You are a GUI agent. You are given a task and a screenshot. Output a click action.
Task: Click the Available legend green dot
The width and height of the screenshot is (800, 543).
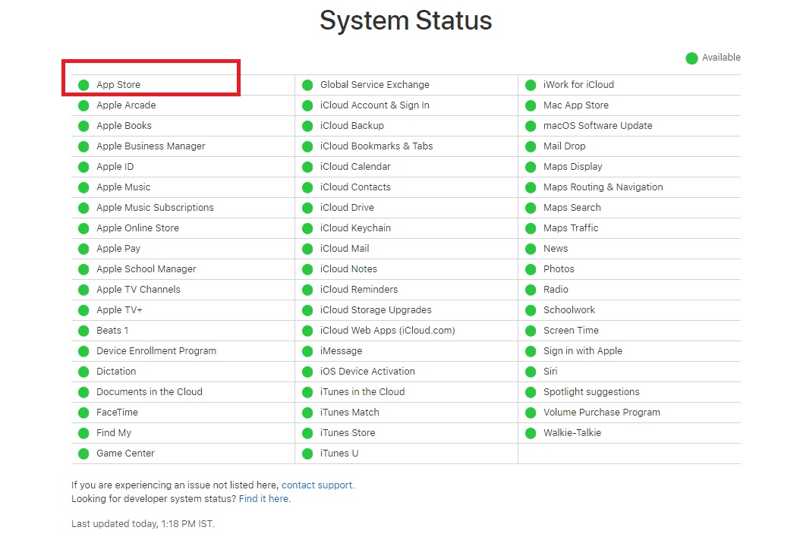click(x=692, y=58)
